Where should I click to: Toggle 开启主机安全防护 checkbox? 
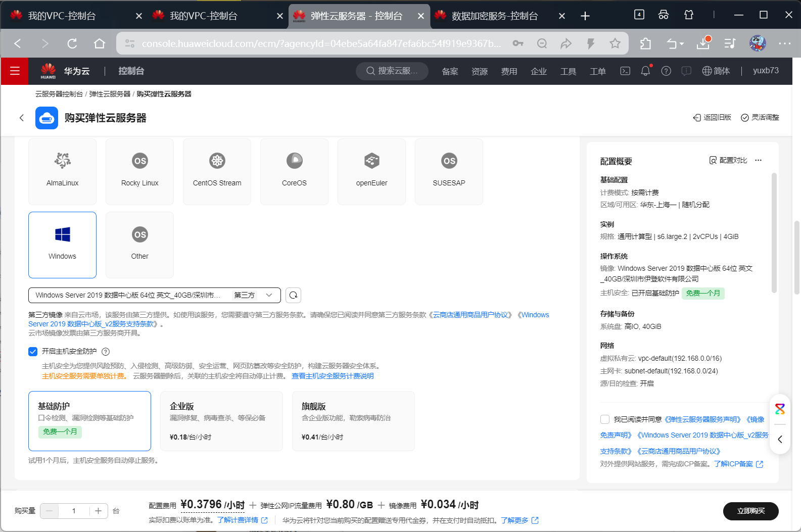coord(33,352)
